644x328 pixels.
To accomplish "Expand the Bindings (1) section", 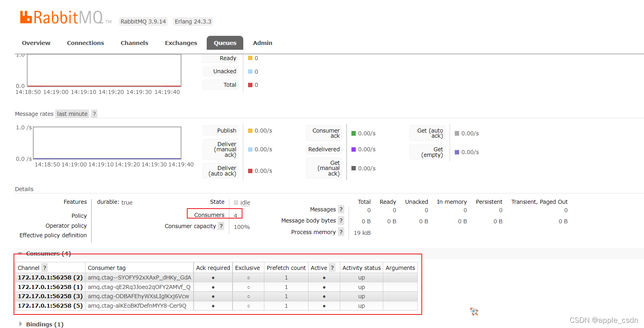I will click(41, 324).
